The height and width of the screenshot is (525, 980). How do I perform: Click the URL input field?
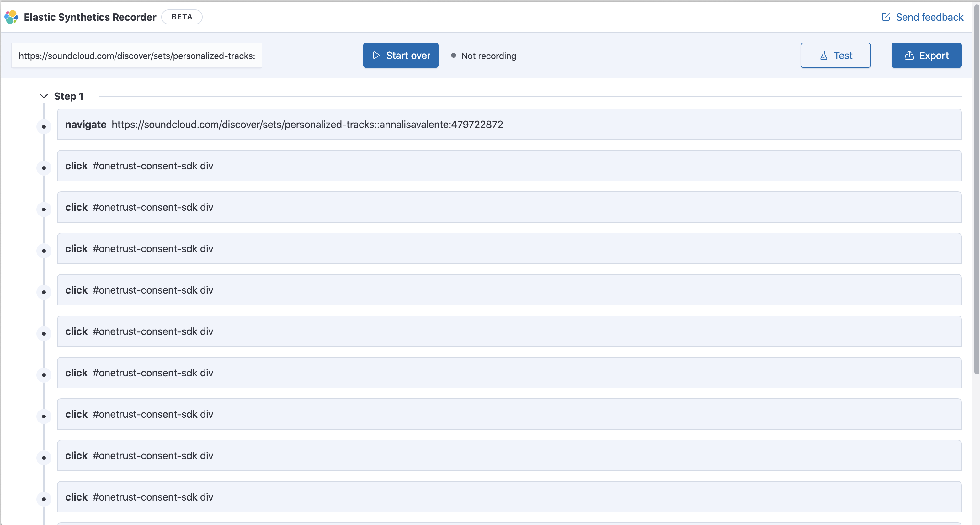137,55
